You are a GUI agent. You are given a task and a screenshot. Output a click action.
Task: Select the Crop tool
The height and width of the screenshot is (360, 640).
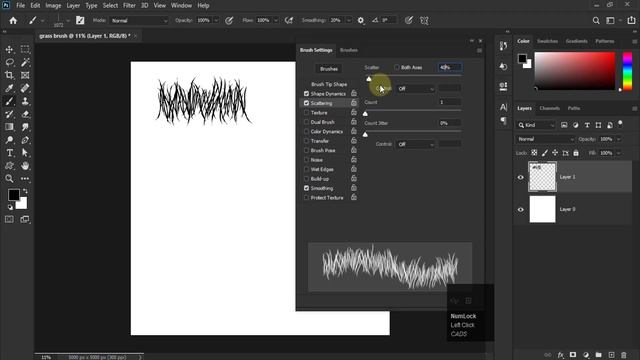click(9, 75)
